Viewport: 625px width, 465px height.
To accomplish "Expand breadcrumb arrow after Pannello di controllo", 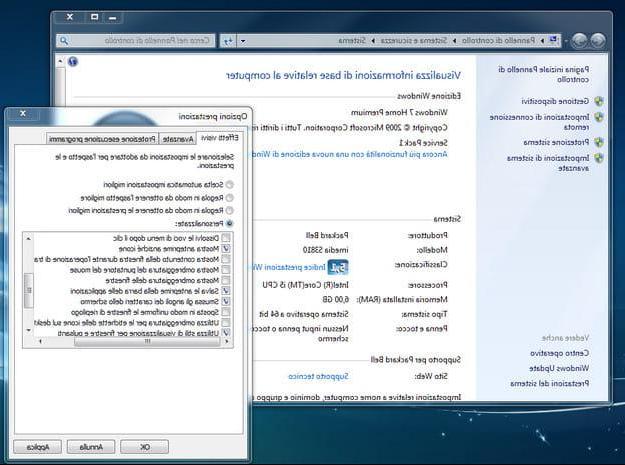I will (x=454, y=41).
